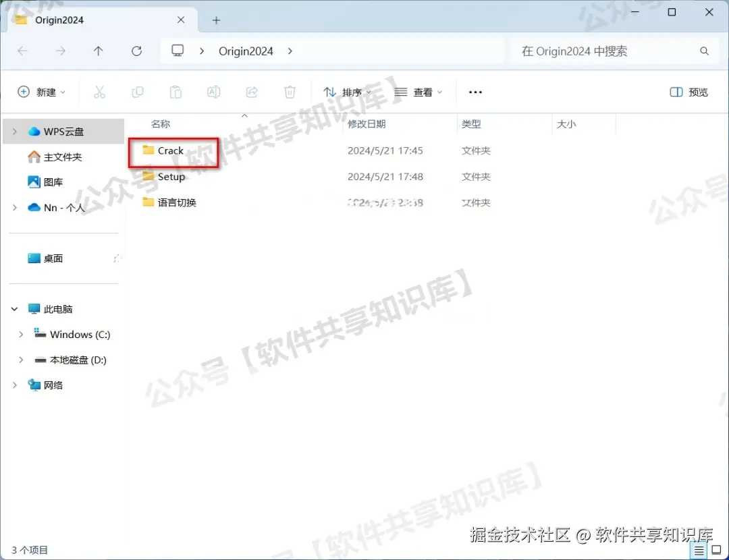This screenshot has width=729, height=560.
Task: Delete using the trash can icon
Action: coord(290,92)
